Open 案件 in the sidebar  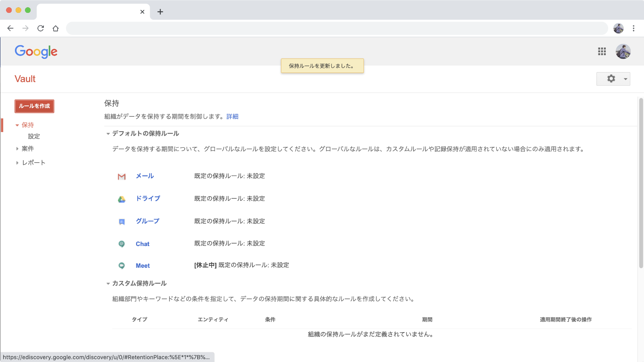(28, 149)
